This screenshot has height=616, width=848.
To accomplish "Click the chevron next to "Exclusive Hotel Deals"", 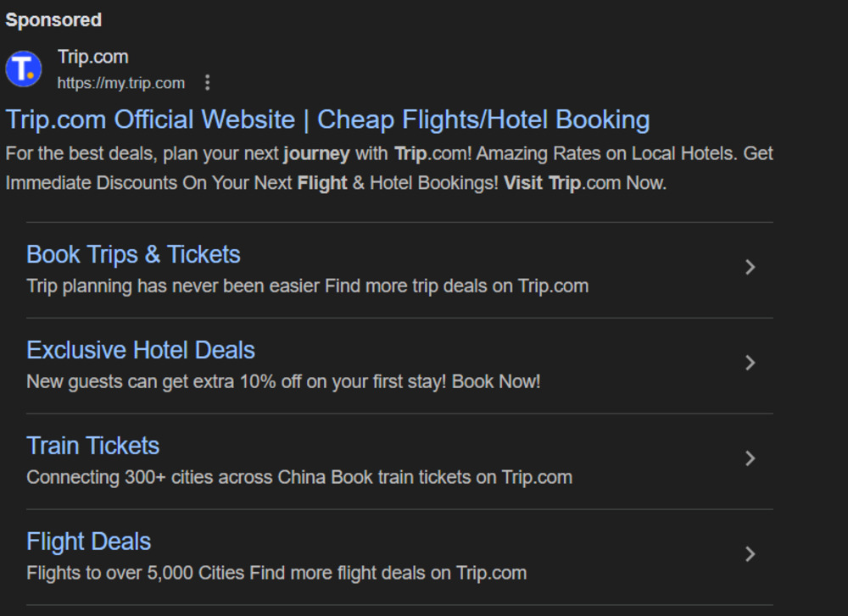I will pyautogui.click(x=750, y=363).
